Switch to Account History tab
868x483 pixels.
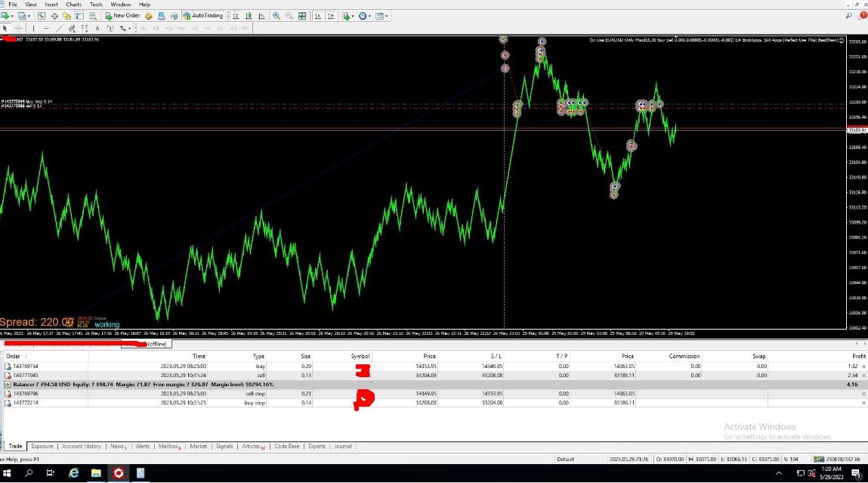point(82,447)
